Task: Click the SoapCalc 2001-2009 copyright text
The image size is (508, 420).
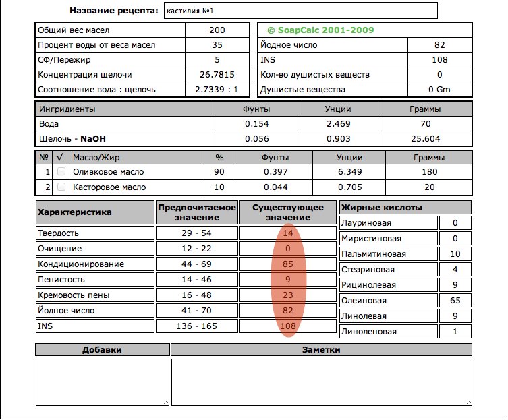Action: point(320,30)
